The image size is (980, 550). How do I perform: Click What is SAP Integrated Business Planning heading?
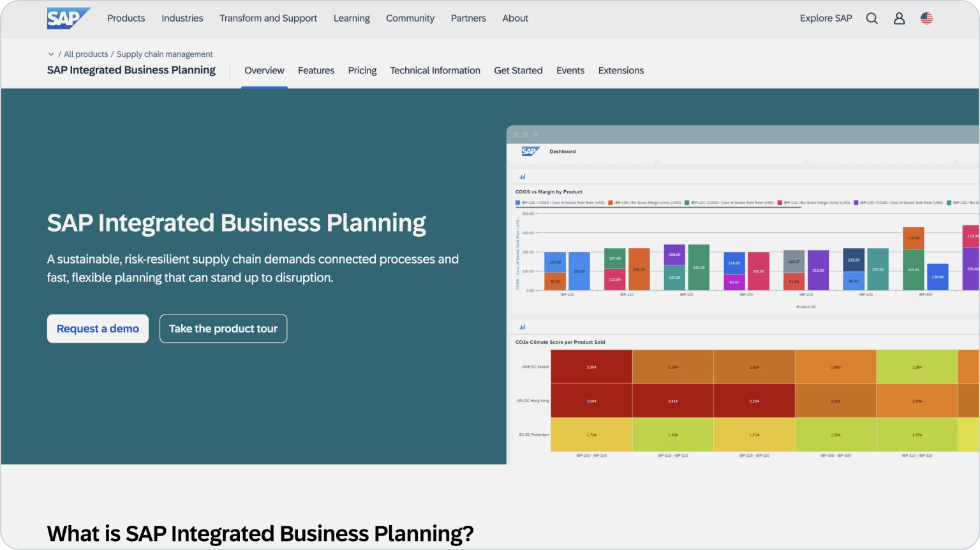[x=260, y=533]
